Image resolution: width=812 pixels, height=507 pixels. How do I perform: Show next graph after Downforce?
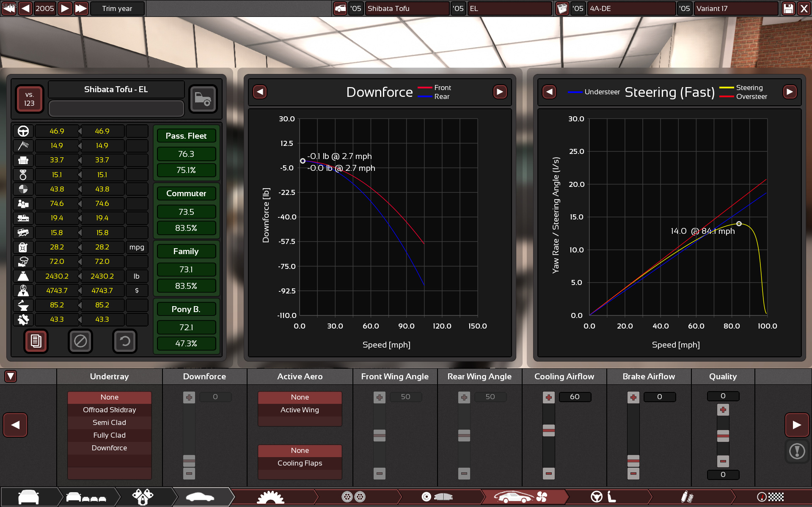[x=500, y=92]
